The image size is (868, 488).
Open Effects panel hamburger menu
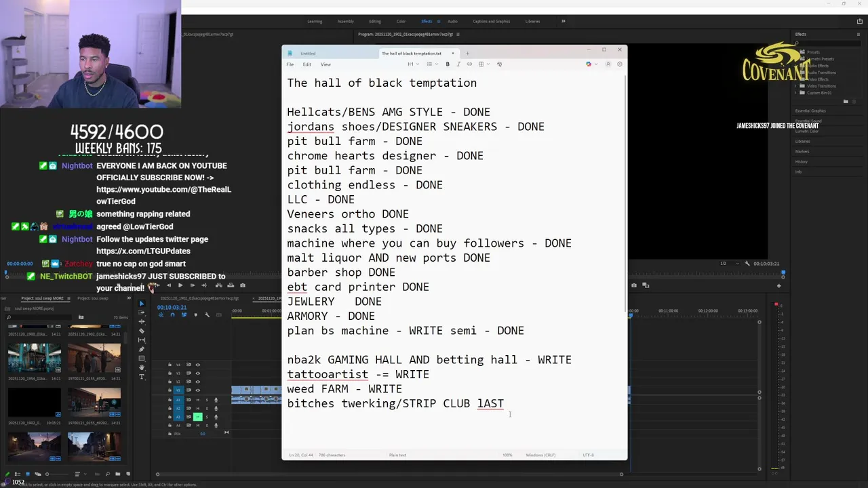coord(859,35)
